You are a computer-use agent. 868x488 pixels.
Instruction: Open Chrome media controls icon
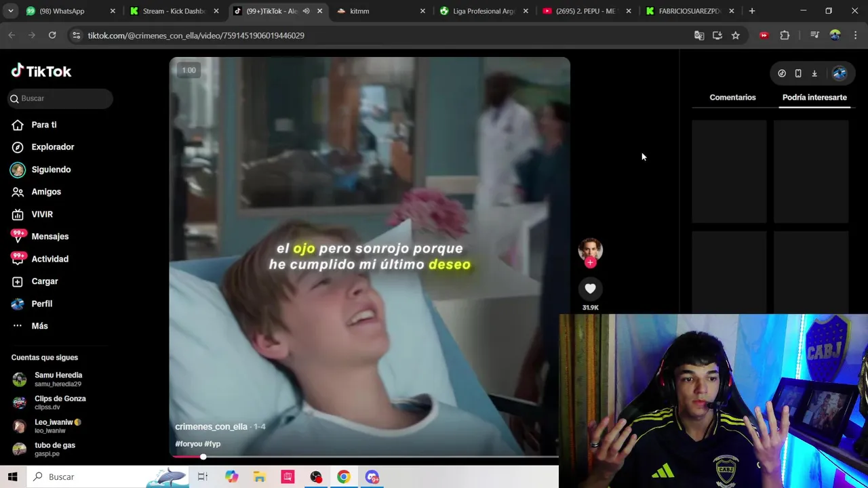tap(814, 35)
